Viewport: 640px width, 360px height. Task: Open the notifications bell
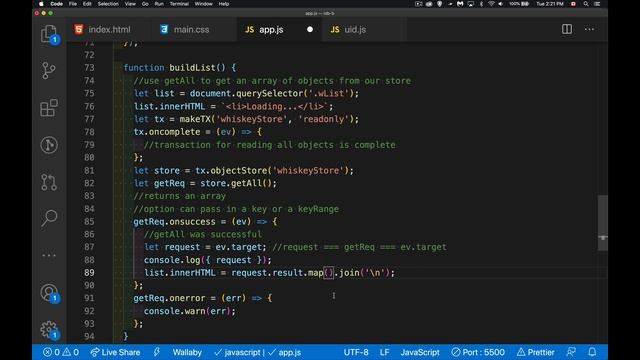[x=592, y=352]
